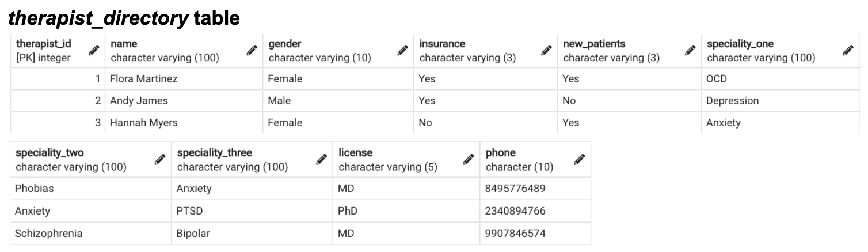Click phone number 9907846574 cell
The height and width of the screenshot is (252, 868).
point(515,234)
